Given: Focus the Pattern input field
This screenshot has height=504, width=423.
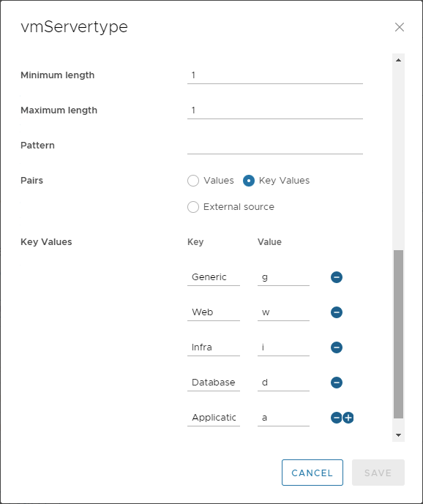Looking at the screenshot, I should [275, 146].
